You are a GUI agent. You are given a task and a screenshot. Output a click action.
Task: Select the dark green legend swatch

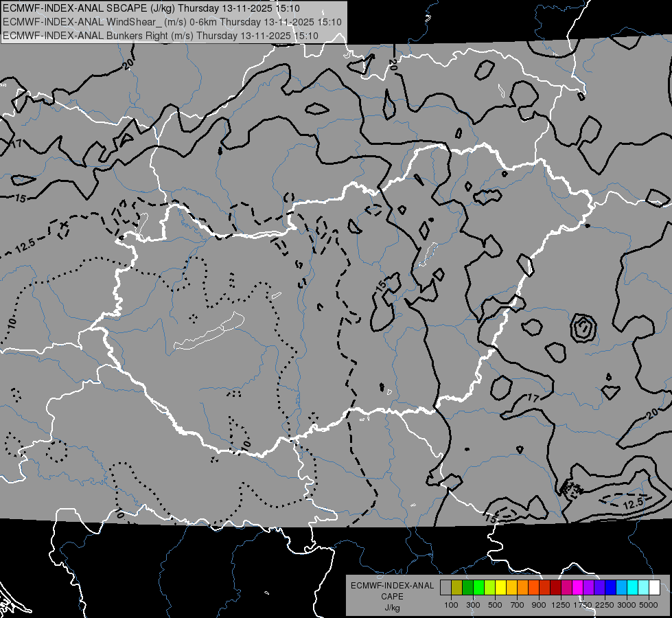(x=467, y=587)
